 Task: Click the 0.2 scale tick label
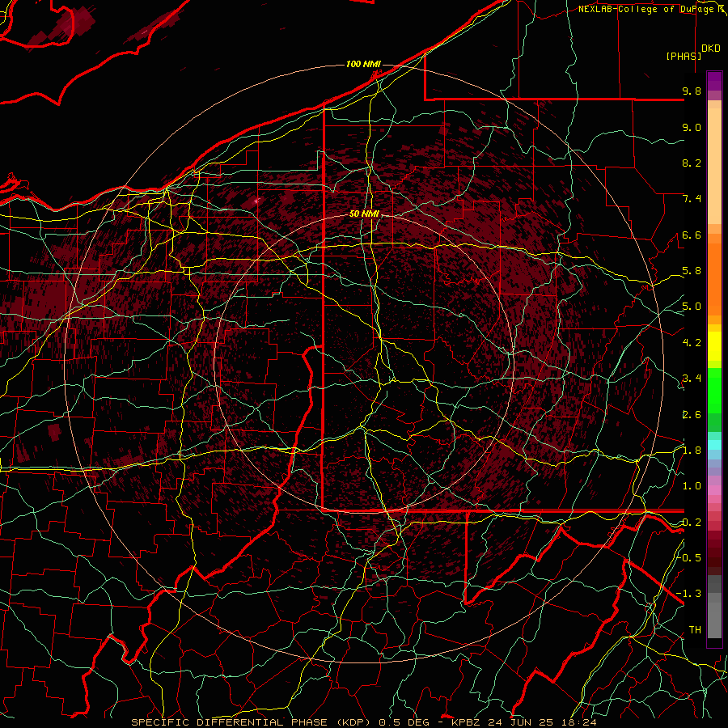tap(692, 523)
